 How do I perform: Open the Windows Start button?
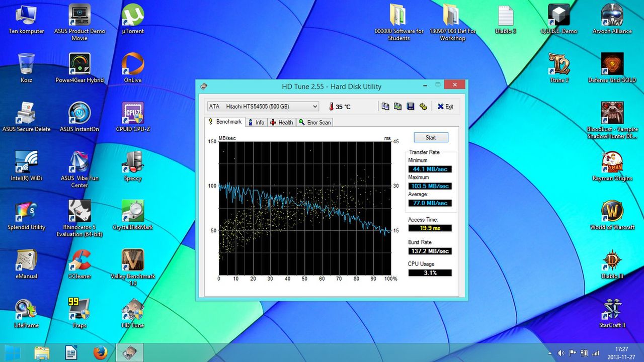coord(14,352)
